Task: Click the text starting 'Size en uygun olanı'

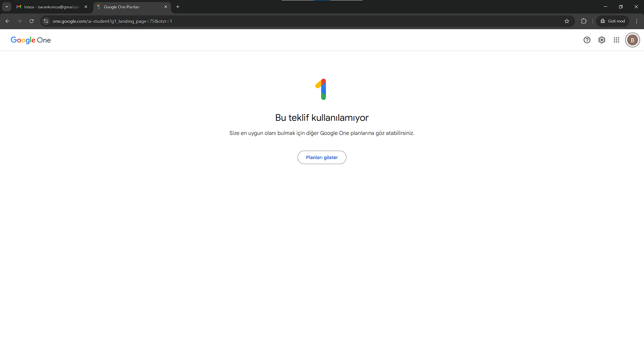Action: click(x=322, y=133)
